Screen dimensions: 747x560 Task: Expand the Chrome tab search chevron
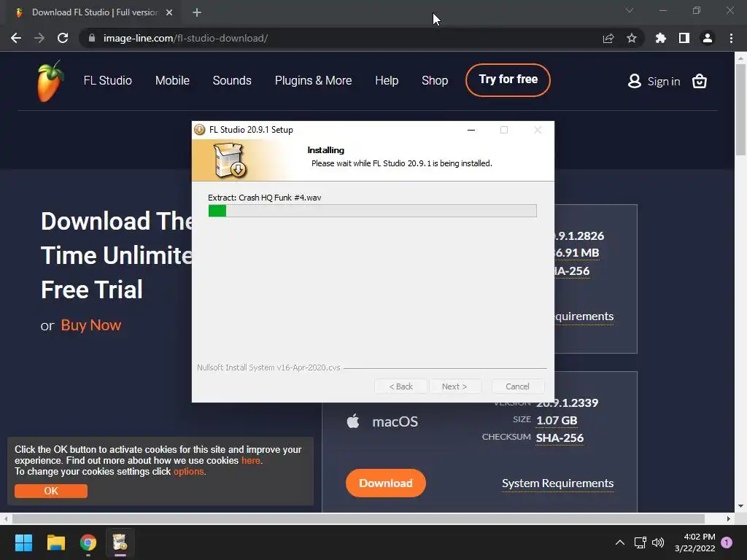[x=630, y=10]
